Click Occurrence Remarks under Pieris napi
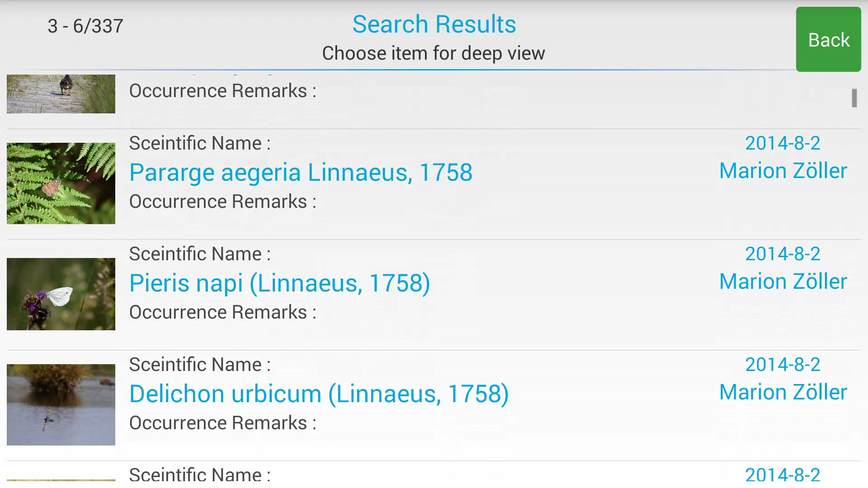Image resolution: width=868 pixels, height=488 pixels. tap(223, 312)
